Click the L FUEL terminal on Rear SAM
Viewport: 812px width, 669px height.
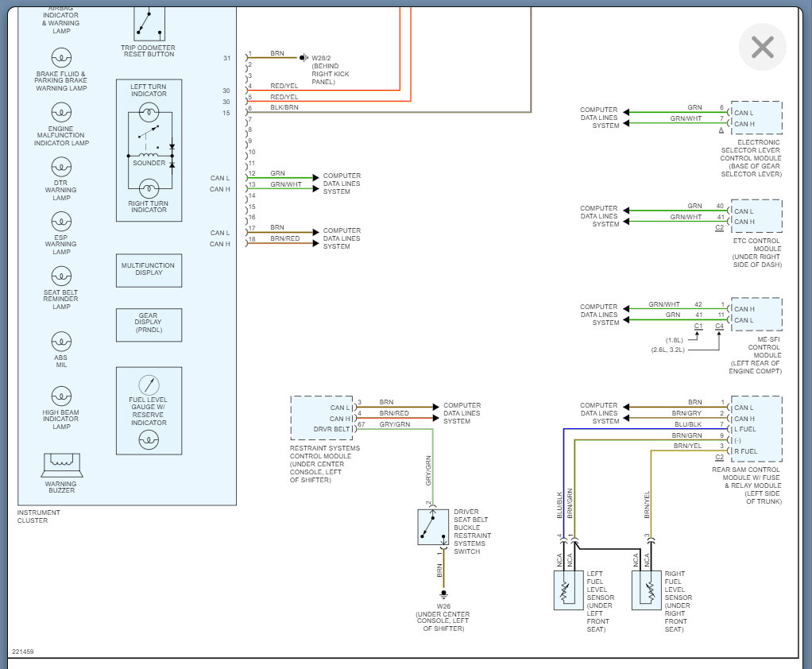click(745, 429)
